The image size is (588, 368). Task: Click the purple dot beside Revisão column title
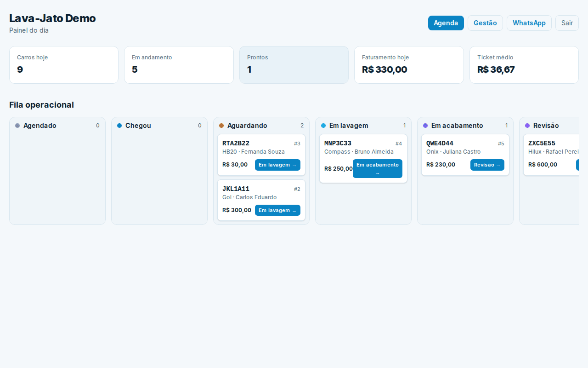pyautogui.click(x=527, y=126)
